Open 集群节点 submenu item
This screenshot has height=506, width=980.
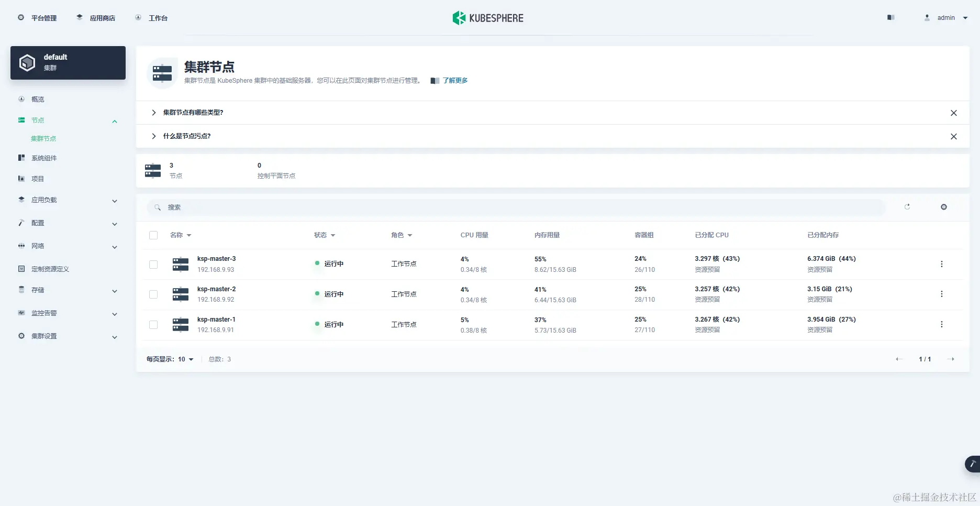click(x=43, y=139)
